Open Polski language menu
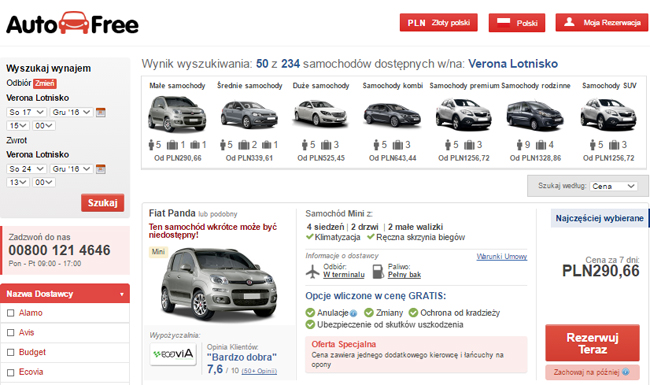This screenshot has width=650, height=385. coord(517,22)
